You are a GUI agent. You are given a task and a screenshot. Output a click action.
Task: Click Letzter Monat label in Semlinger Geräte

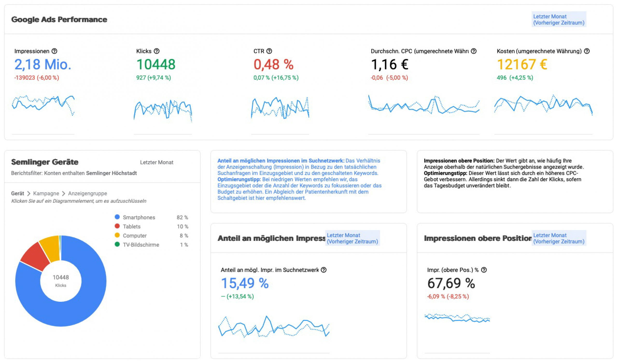(156, 162)
